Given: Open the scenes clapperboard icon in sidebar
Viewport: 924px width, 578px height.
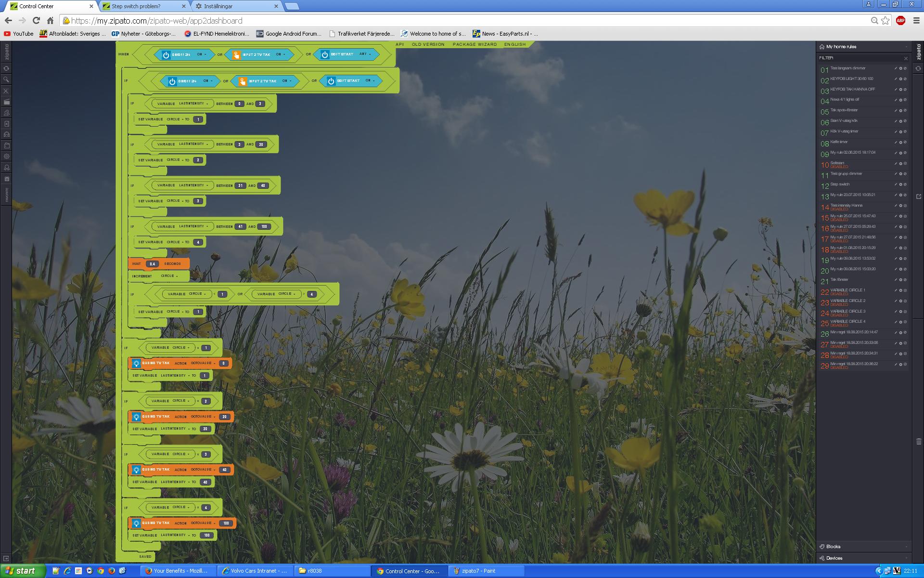Looking at the screenshot, I should click(x=6, y=102).
